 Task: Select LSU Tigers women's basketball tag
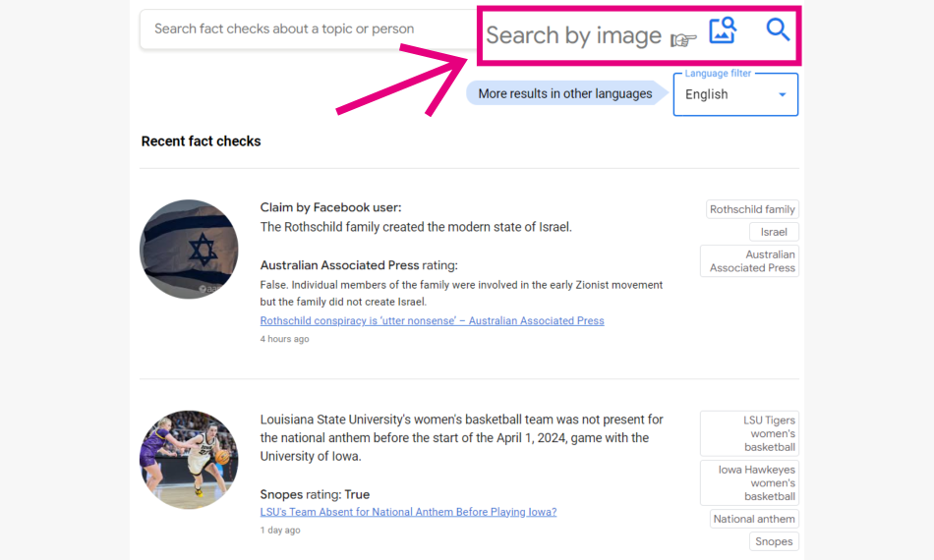point(749,434)
